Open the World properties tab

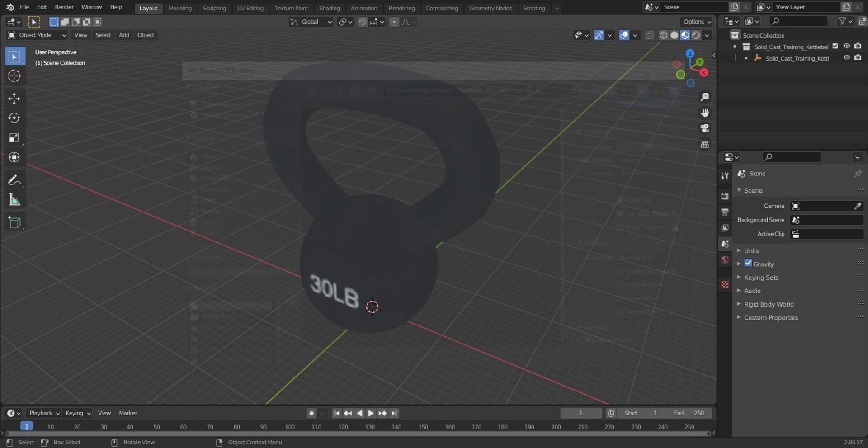click(725, 259)
